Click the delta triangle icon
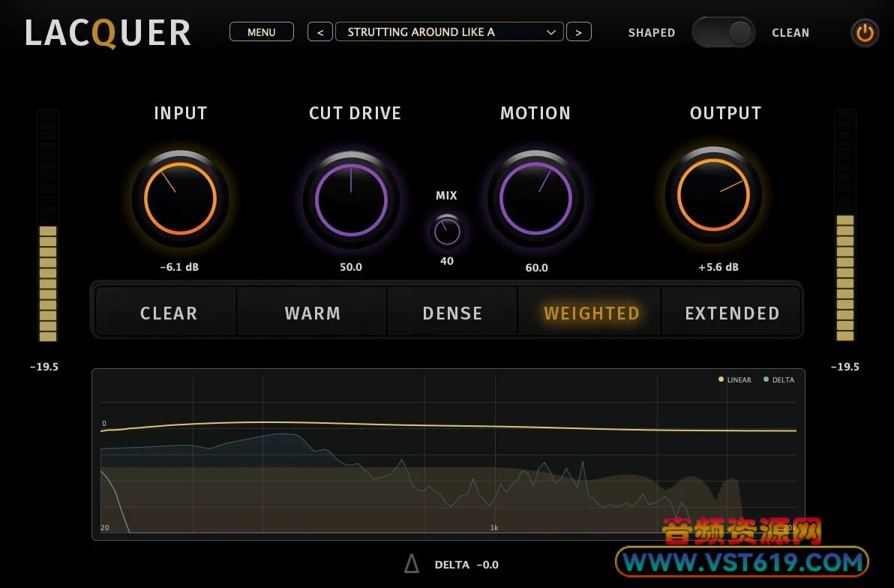The width and height of the screenshot is (894, 588). [412, 564]
